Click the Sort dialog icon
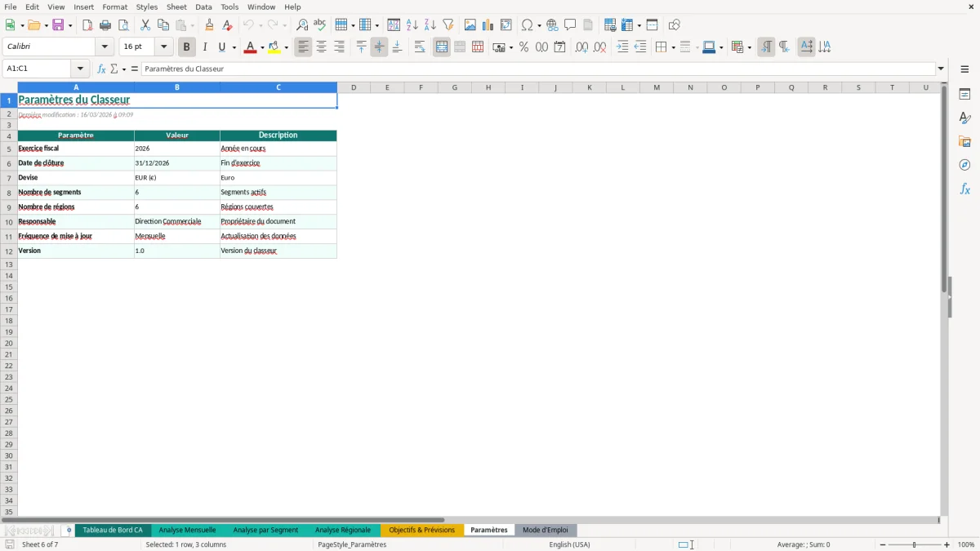The height and width of the screenshot is (551, 980). pos(394,25)
